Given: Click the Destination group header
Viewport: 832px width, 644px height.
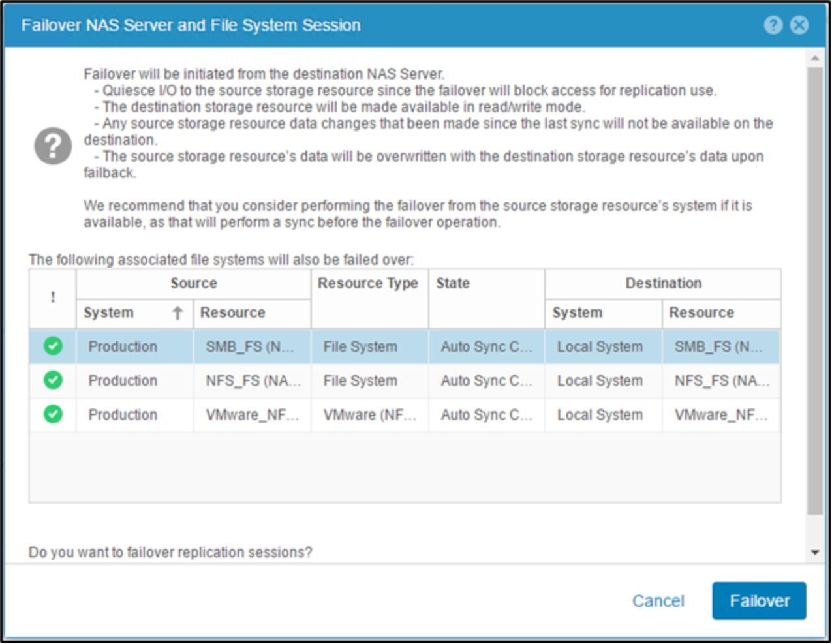Looking at the screenshot, I should pyautogui.click(x=663, y=284).
